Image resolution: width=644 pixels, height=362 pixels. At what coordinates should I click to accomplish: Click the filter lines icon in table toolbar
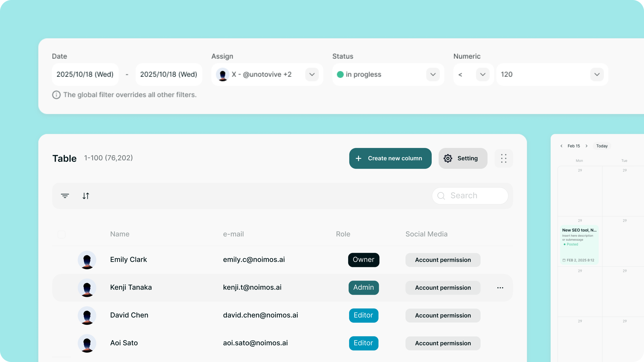(65, 196)
